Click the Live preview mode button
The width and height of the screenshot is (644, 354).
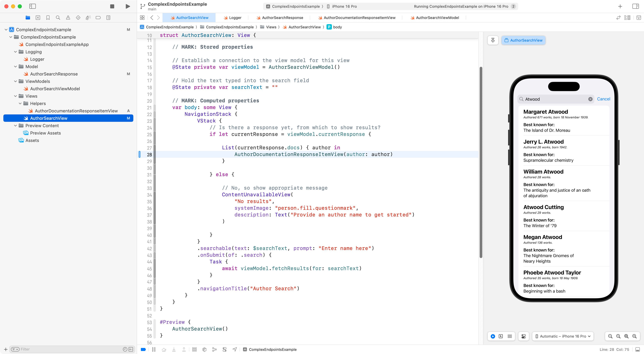click(493, 336)
